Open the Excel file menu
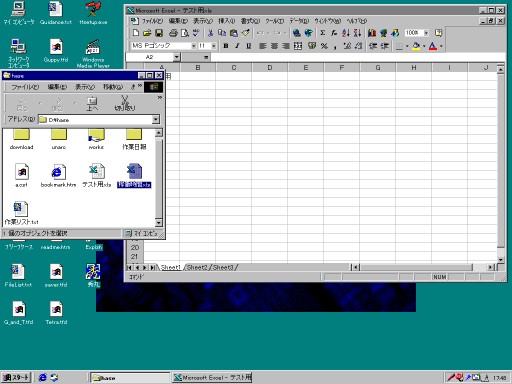The height and width of the screenshot is (384, 512). pos(152,21)
